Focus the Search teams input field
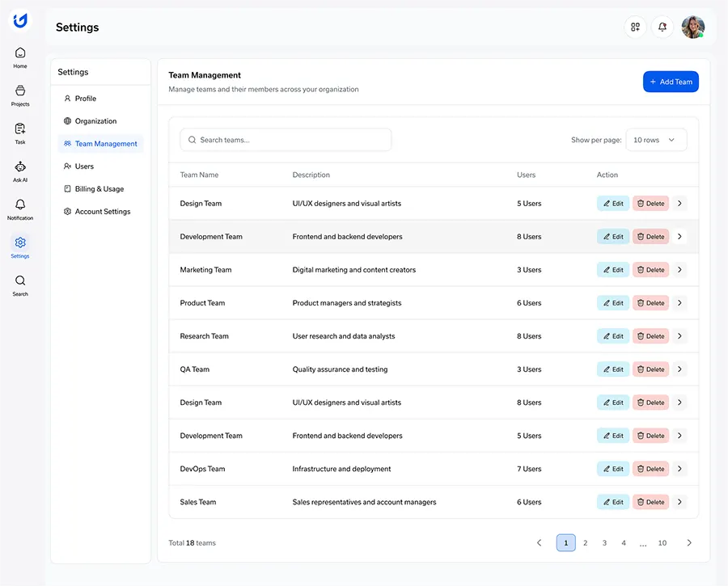Screen dimensions: 728x586 (286, 140)
